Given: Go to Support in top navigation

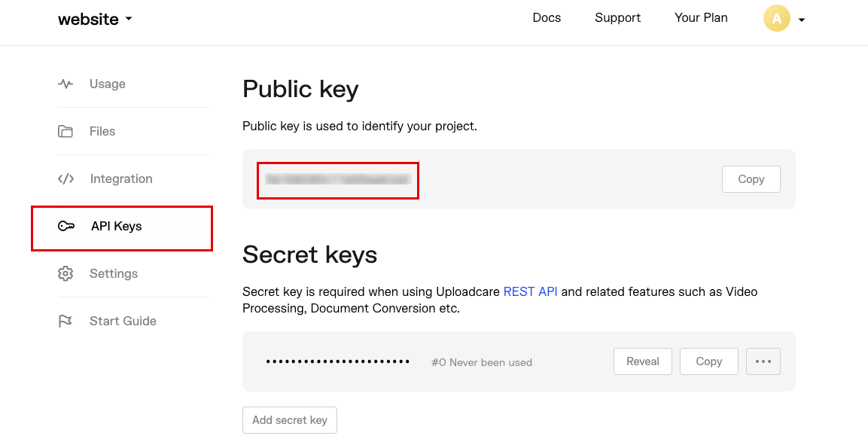Looking at the screenshot, I should [x=617, y=18].
